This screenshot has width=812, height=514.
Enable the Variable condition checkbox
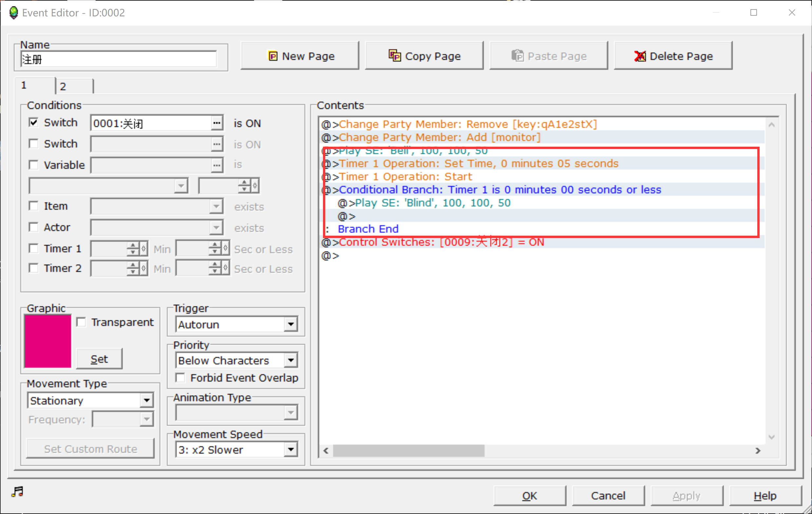(33, 165)
